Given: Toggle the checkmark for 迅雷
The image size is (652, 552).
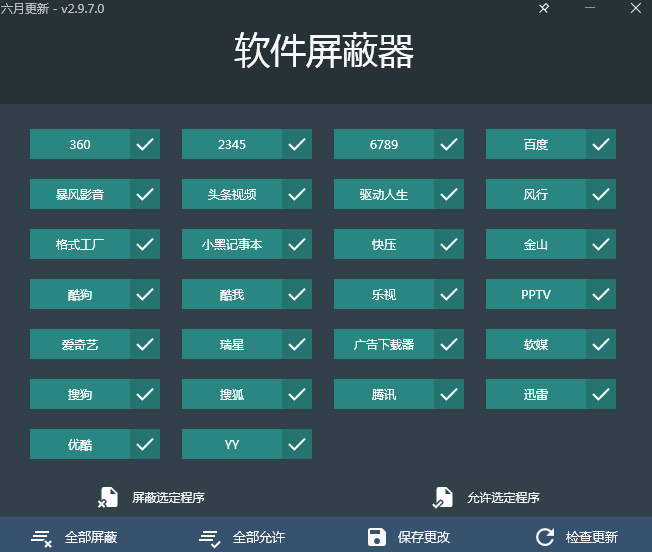Looking at the screenshot, I should (601, 394).
